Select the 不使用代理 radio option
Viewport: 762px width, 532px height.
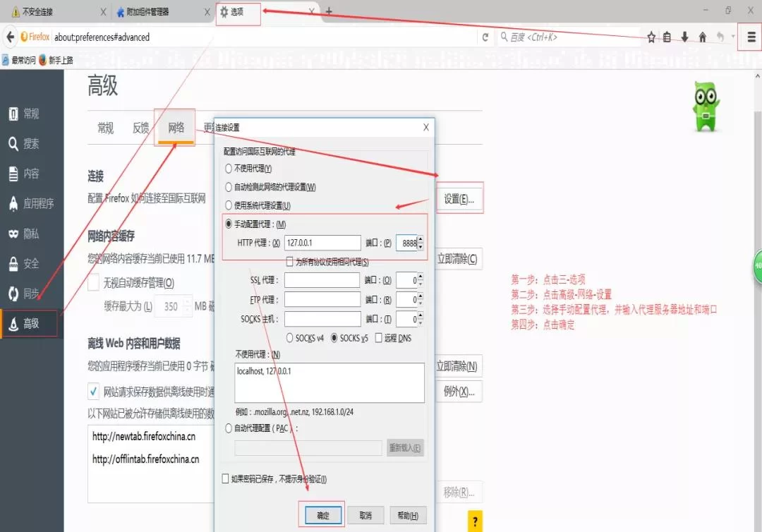pos(229,169)
